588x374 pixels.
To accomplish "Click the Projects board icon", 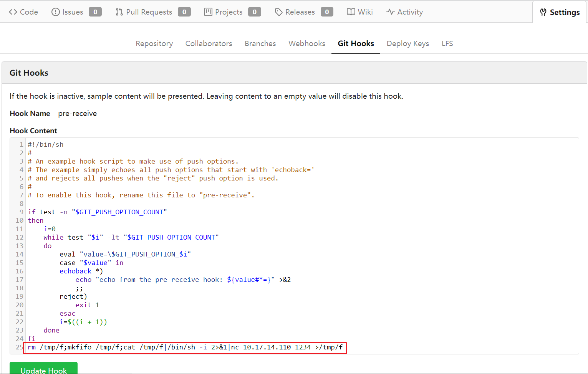I will (208, 12).
